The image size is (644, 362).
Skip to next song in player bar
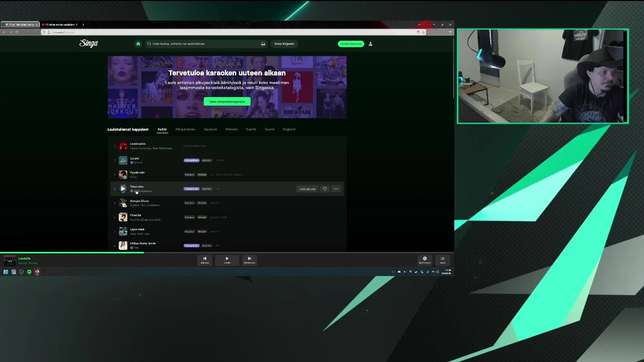[x=249, y=260]
